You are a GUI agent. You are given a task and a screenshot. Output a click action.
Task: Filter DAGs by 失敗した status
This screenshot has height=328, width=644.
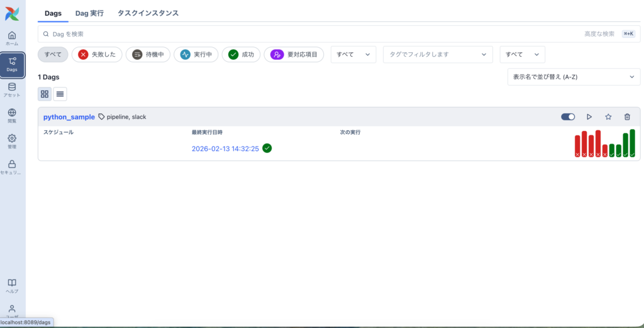[x=97, y=55]
